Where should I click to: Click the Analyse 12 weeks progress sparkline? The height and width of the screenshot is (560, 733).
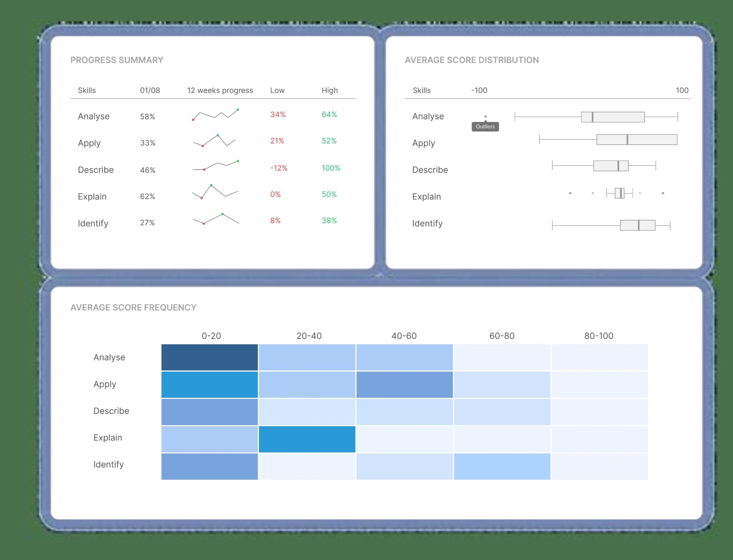(215, 114)
